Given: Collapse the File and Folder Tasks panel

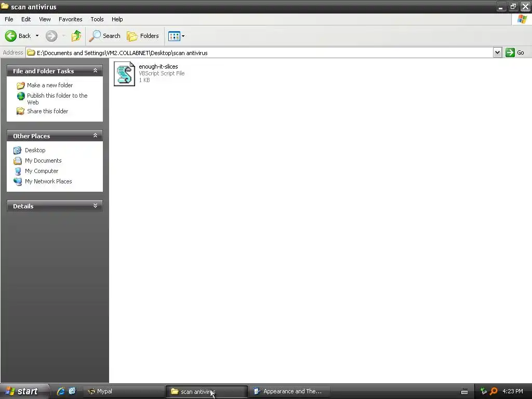Looking at the screenshot, I should [96, 71].
